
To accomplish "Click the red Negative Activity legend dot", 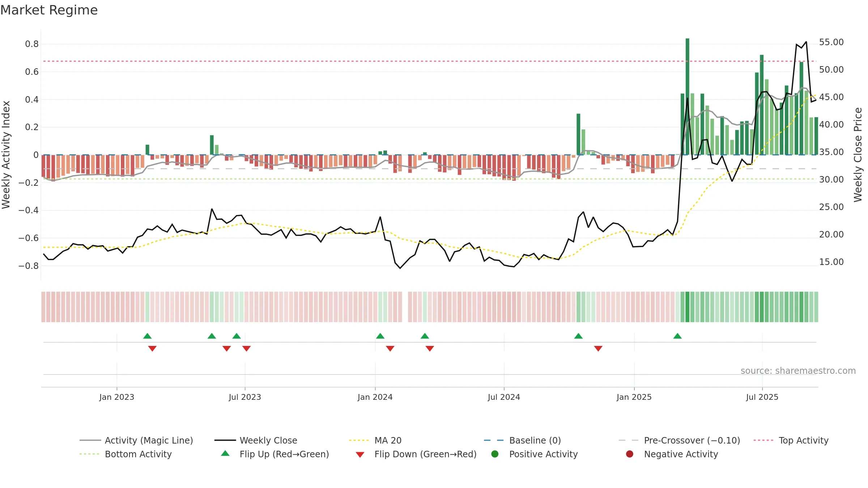I will [630, 454].
